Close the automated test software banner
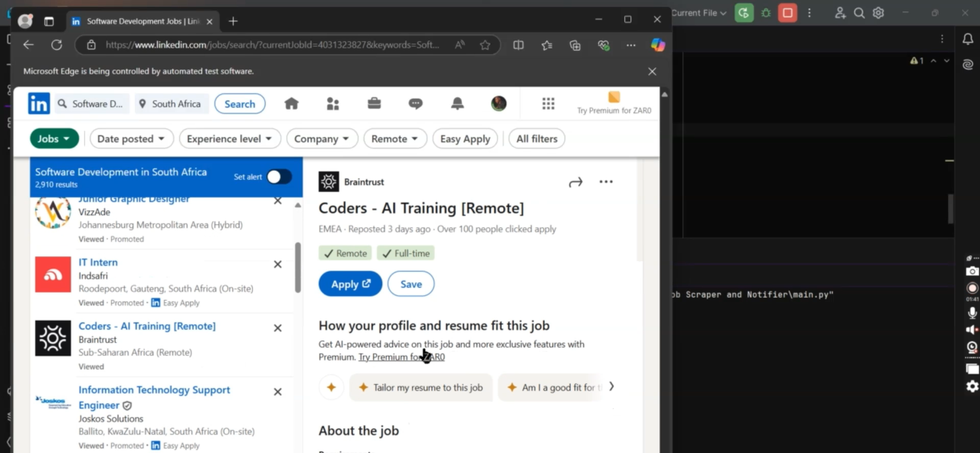The height and width of the screenshot is (453, 980). click(x=652, y=71)
